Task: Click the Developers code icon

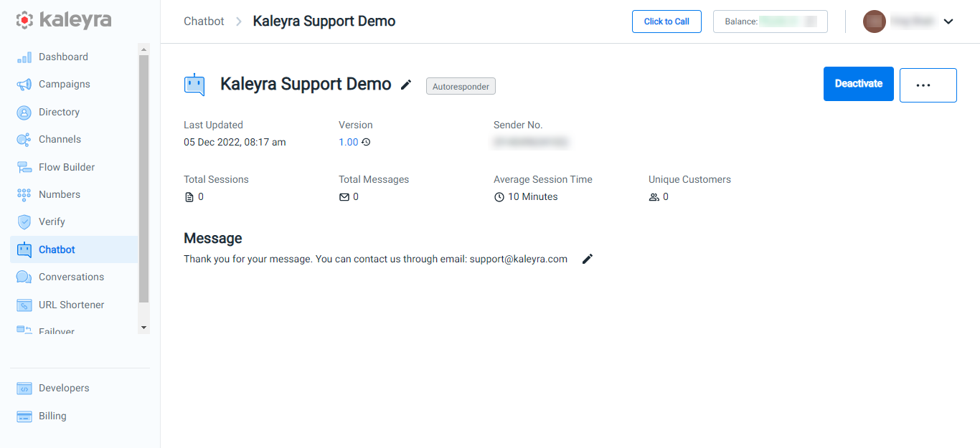Action: tap(24, 389)
